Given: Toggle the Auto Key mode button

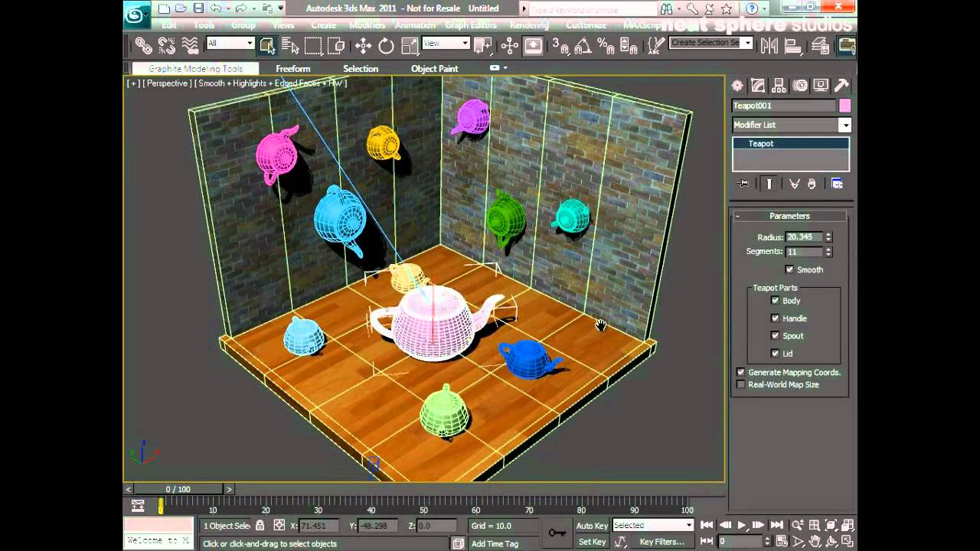Looking at the screenshot, I should (x=592, y=526).
